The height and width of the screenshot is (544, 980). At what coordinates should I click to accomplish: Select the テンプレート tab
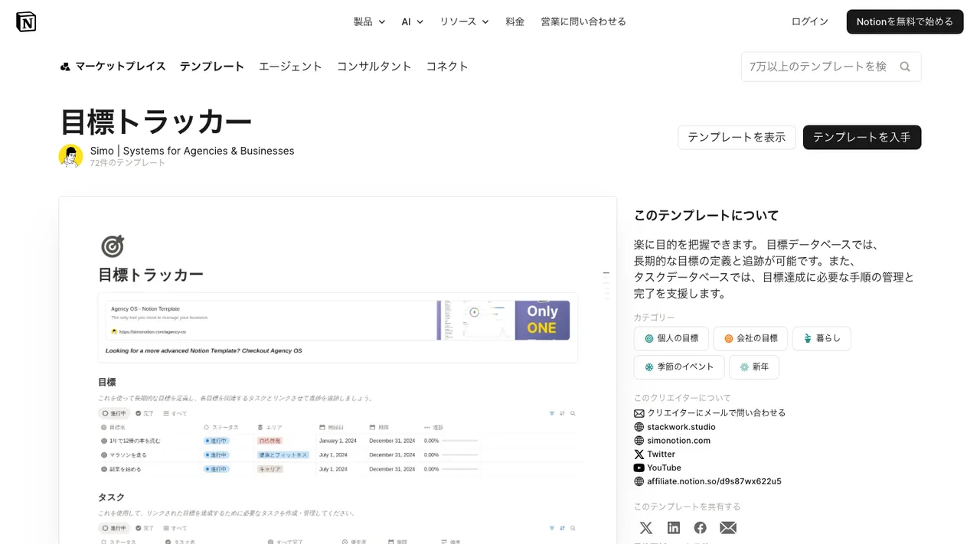tap(212, 67)
